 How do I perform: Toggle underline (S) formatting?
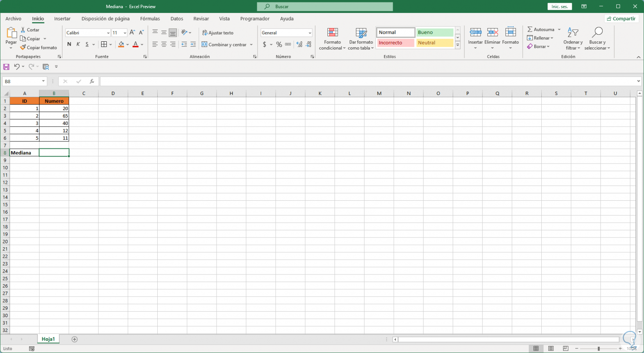(87, 45)
